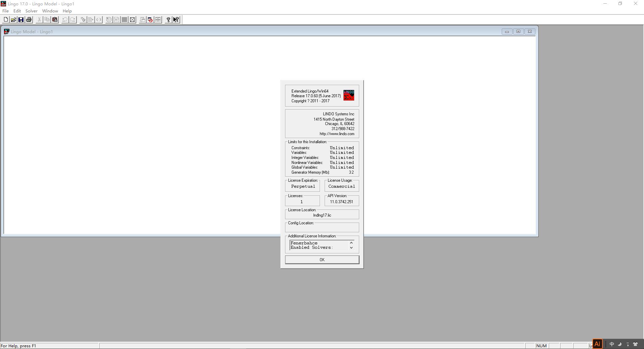The width and height of the screenshot is (644, 349).
Task: Click the empty Config Location field
Action: [322, 228]
